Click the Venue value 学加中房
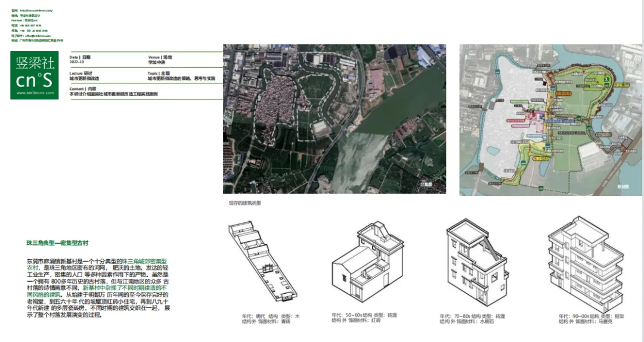644x342 pixels. 156,63
